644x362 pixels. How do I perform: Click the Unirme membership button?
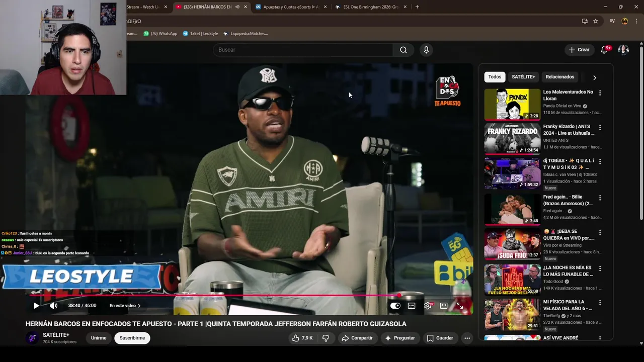[x=99, y=338]
